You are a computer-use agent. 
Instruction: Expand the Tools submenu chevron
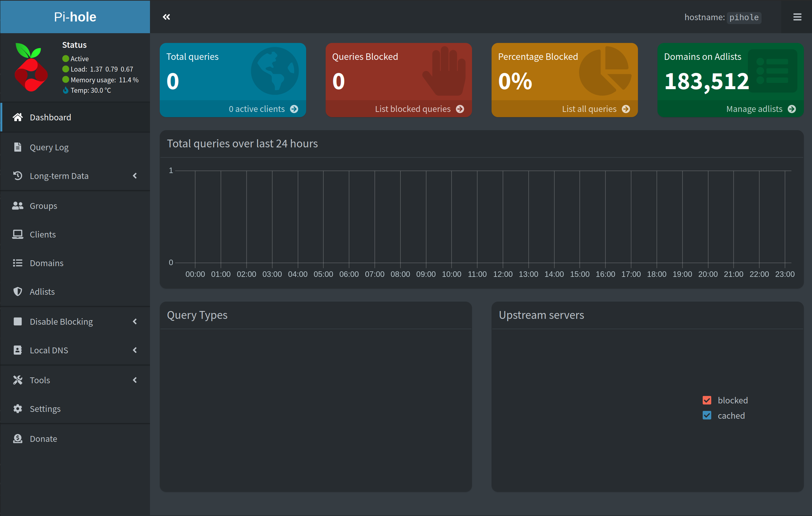135,380
